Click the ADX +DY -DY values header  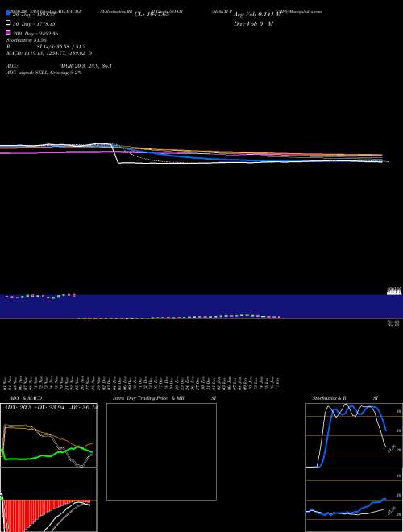pyautogui.click(x=51, y=408)
